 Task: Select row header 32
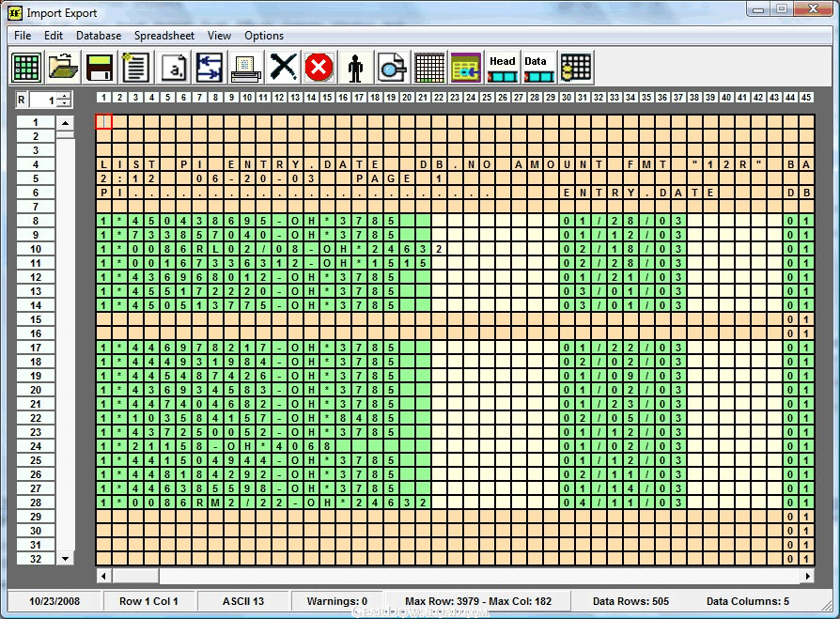pyautogui.click(x=36, y=559)
